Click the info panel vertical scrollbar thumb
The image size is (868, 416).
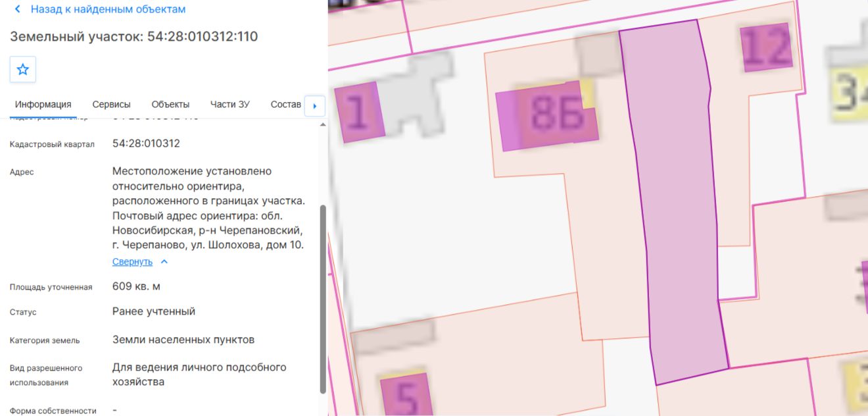322,299
